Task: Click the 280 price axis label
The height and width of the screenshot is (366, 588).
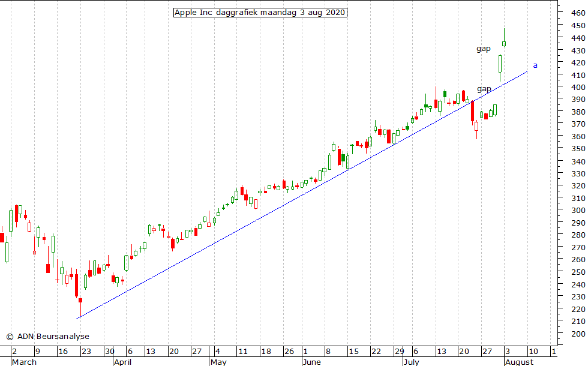Action: pyautogui.click(x=577, y=235)
